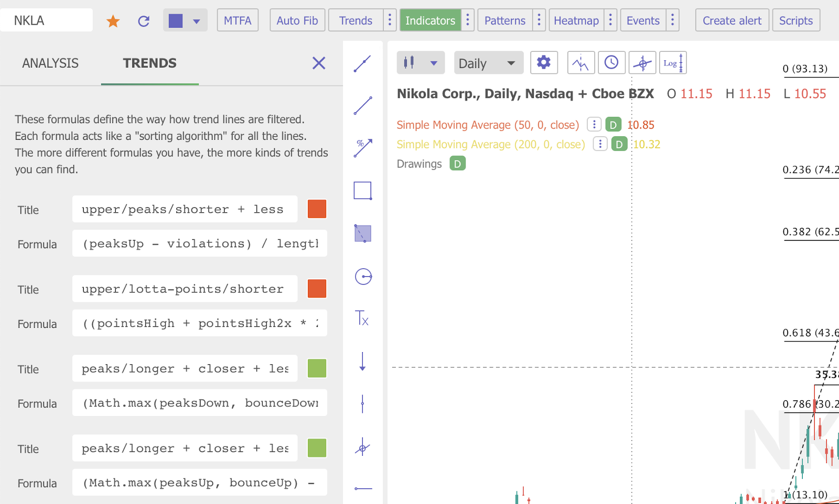
Task: Click the Auto Fib button
Action: tap(297, 20)
